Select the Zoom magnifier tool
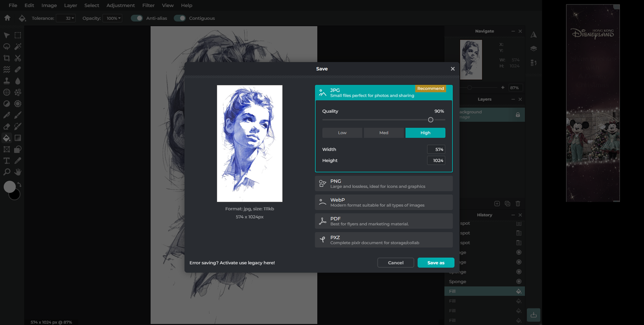 (7, 172)
